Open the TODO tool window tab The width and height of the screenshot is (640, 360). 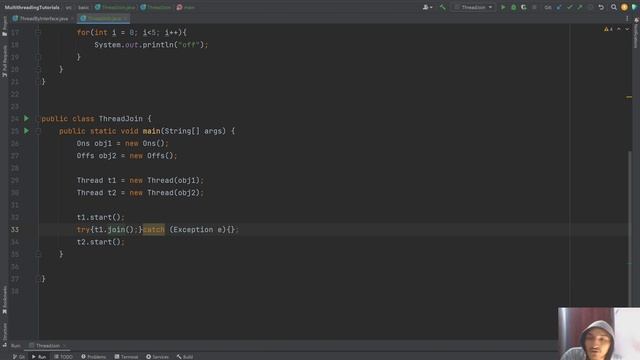(63, 357)
